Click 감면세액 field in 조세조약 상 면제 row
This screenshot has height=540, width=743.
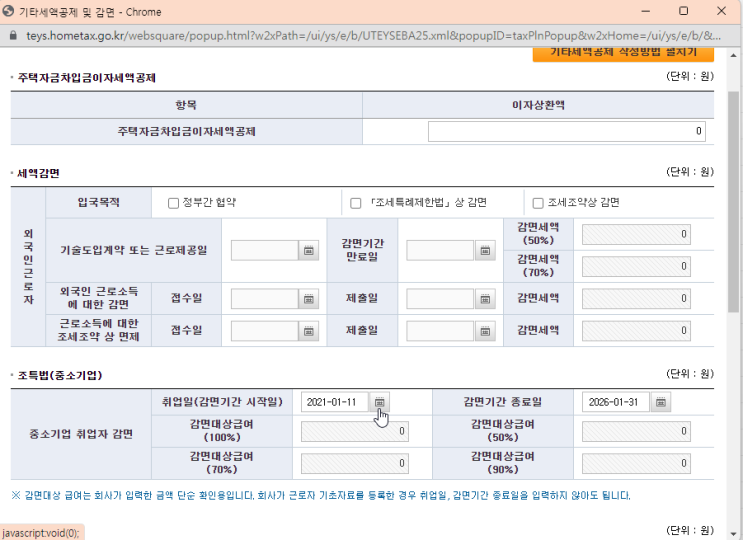636,331
